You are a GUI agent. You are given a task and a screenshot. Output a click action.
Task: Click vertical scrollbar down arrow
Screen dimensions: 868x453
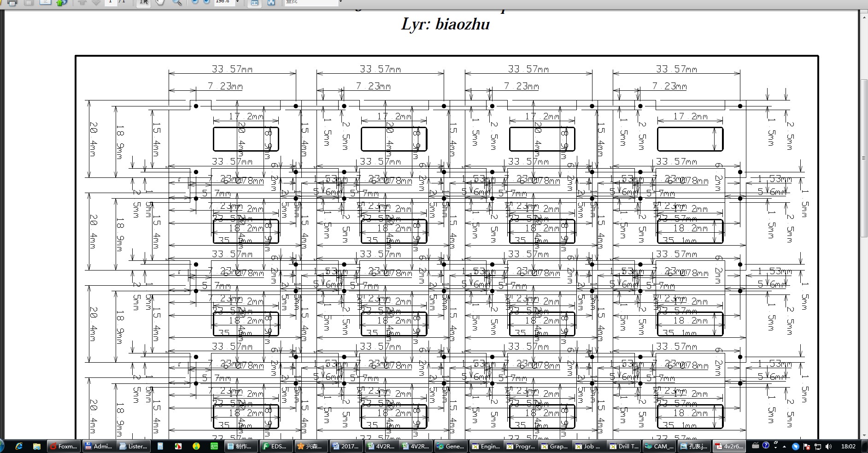pos(864,435)
